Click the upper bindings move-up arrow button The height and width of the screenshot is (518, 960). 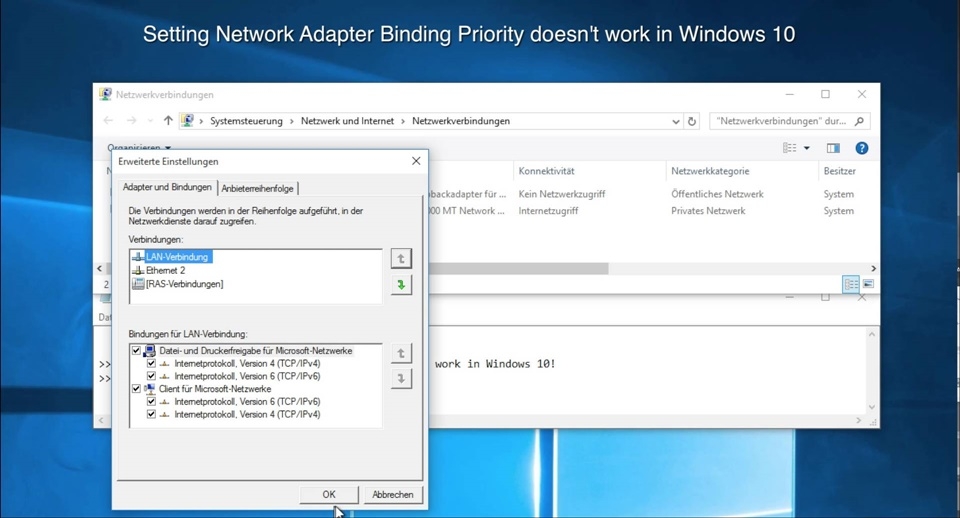click(401, 353)
